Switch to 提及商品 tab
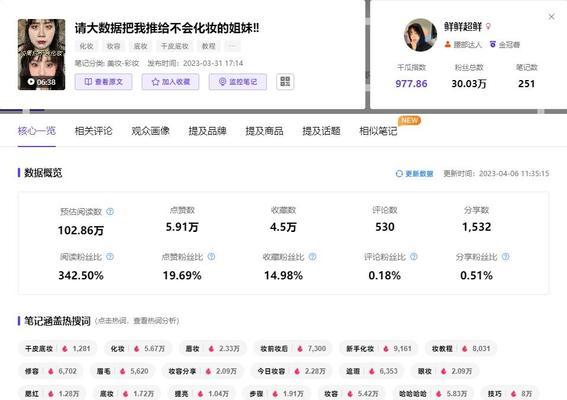This screenshot has height=400, width=567. click(264, 131)
